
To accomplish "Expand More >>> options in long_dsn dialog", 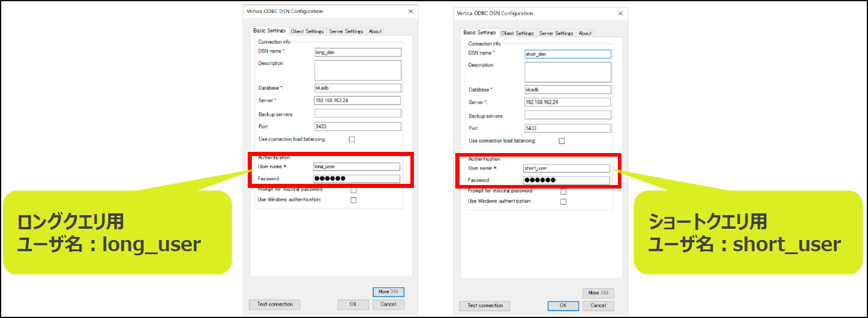I will (388, 292).
